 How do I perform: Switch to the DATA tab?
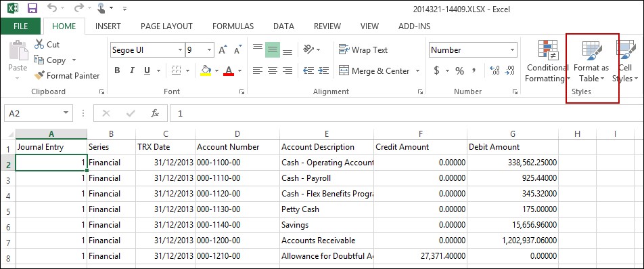tap(284, 26)
